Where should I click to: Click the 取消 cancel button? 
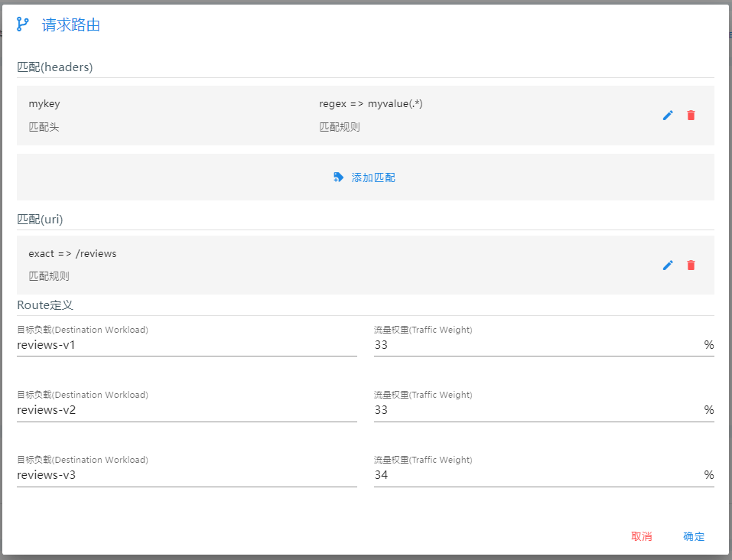pos(642,536)
